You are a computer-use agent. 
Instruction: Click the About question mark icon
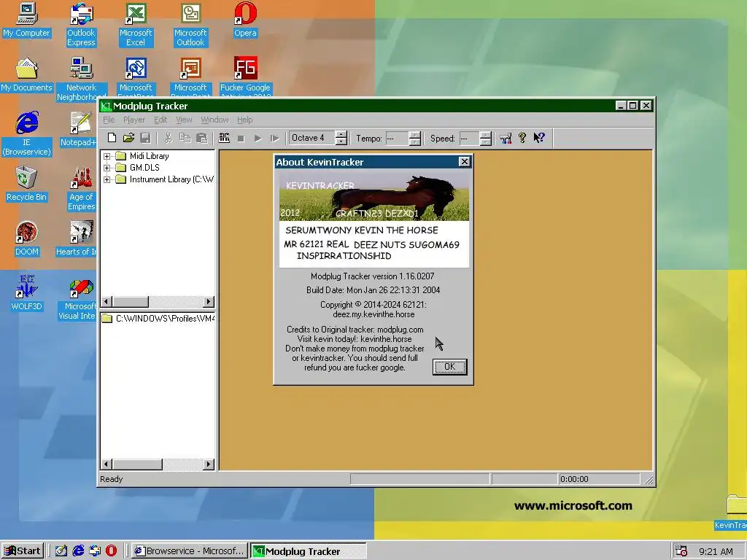tap(522, 138)
